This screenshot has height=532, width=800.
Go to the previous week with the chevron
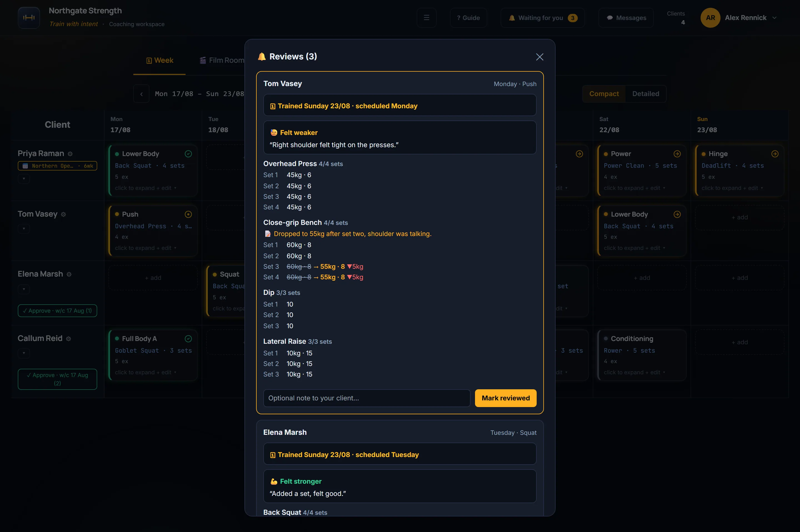tap(142, 94)
